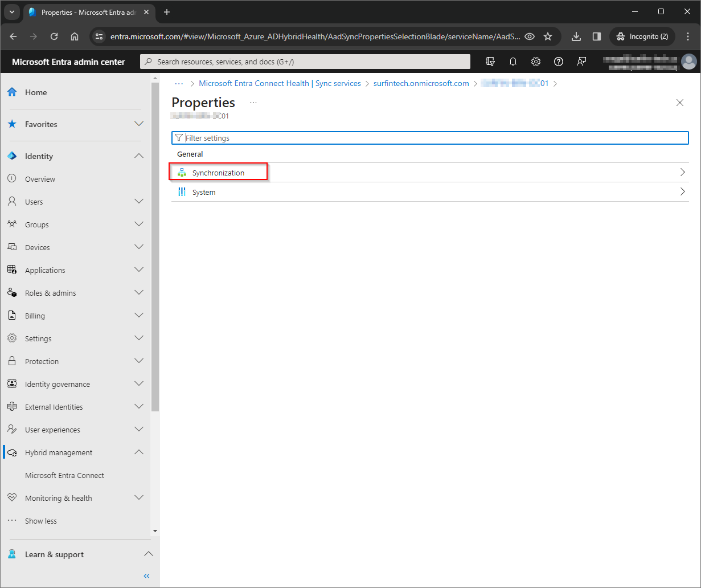This screenshot has width=701, height=588.
Task: Open Microsoft Entra Connect menu item
Action: coord(65,475)
